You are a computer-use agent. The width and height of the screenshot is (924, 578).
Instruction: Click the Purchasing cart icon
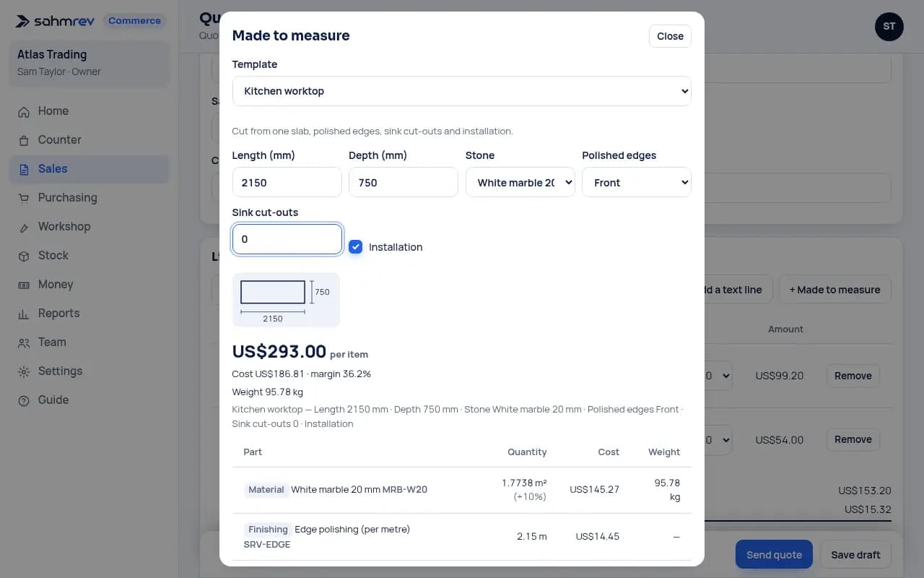[24, 198]
